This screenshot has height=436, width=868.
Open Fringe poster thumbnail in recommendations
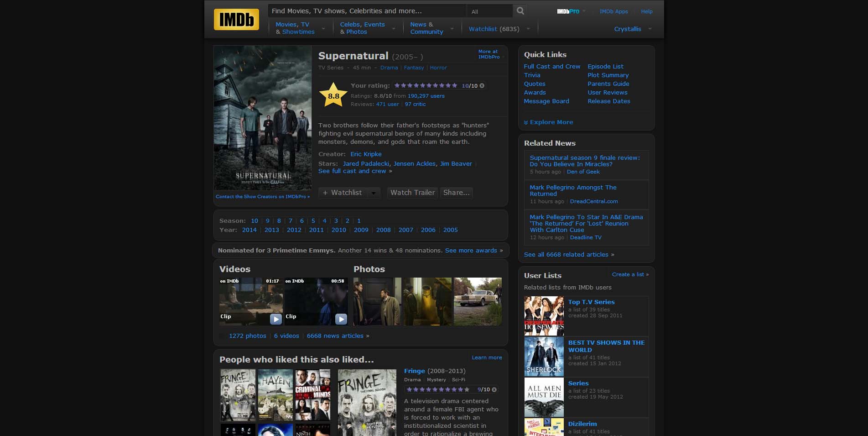(x=238, y=395)
